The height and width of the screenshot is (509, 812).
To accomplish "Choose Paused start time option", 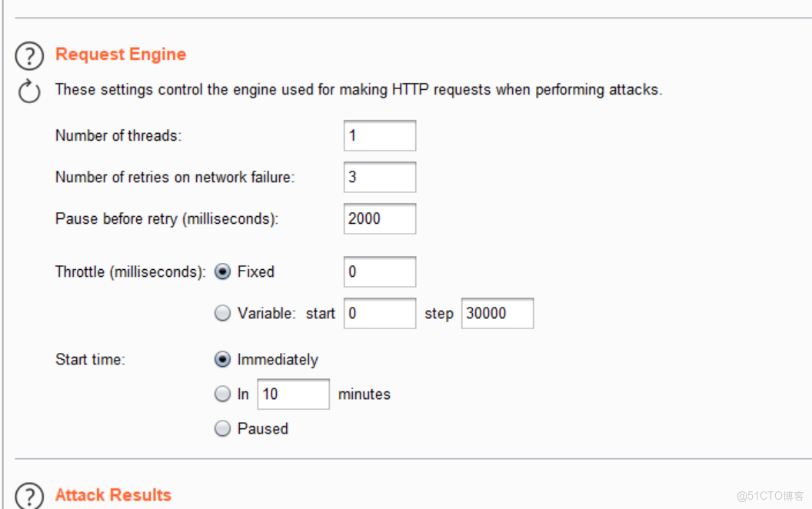I will click(x=222, y=428).
